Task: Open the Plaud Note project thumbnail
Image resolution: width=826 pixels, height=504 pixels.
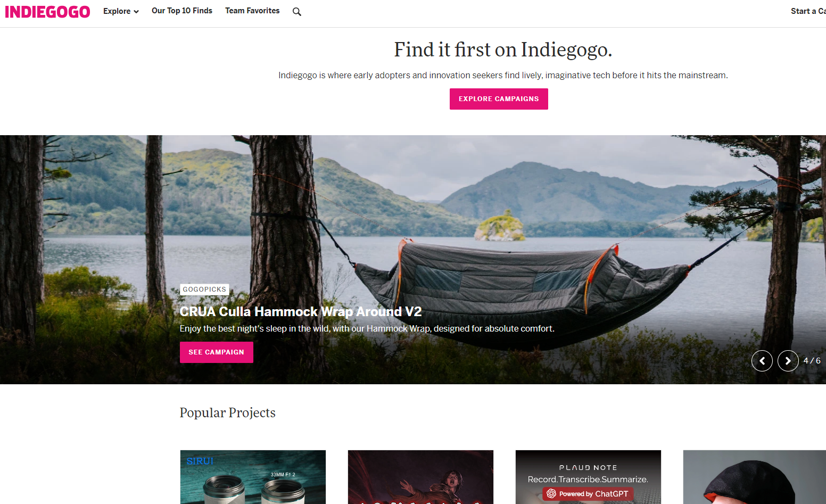Action: point(588,477)
